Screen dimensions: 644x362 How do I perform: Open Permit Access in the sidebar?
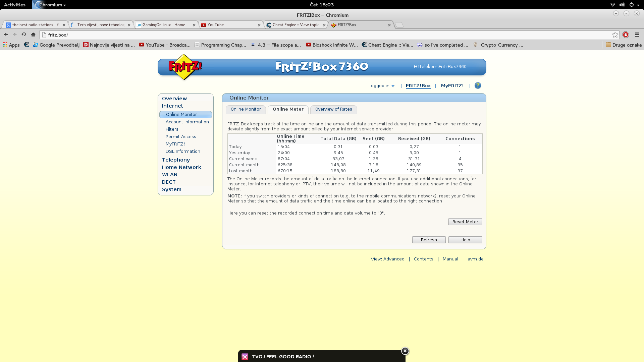point(181,137)
